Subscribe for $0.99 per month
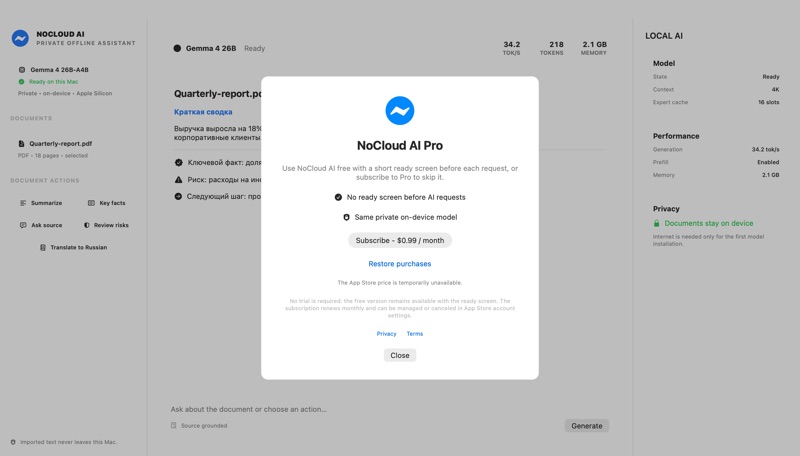The height and width of the screenshot is (456, 800). pyautogui.click(x=399, y=240)
